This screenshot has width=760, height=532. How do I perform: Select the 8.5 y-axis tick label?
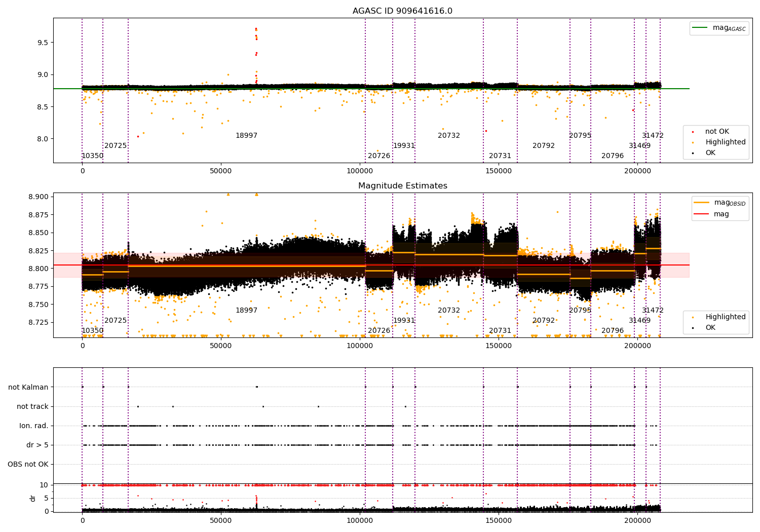43,107
